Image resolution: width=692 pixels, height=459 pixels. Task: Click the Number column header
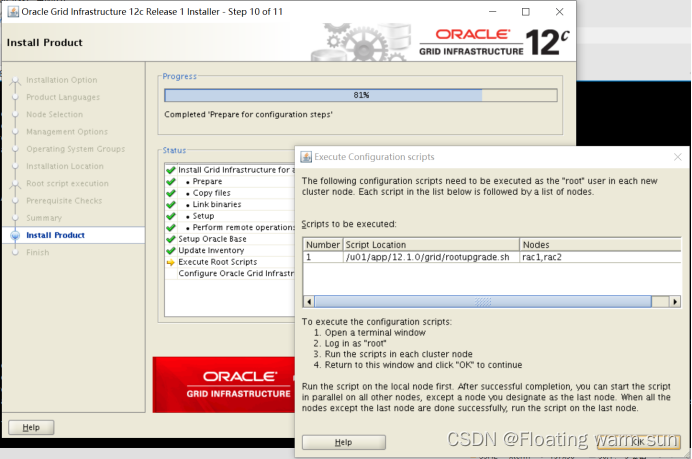(x=323, y=245)
